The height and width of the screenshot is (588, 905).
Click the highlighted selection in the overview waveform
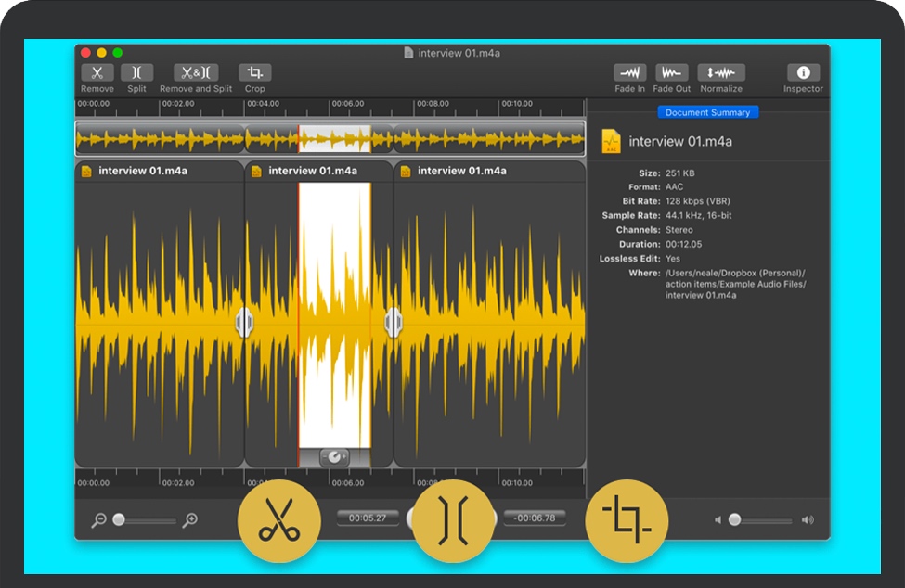(334, 139)
